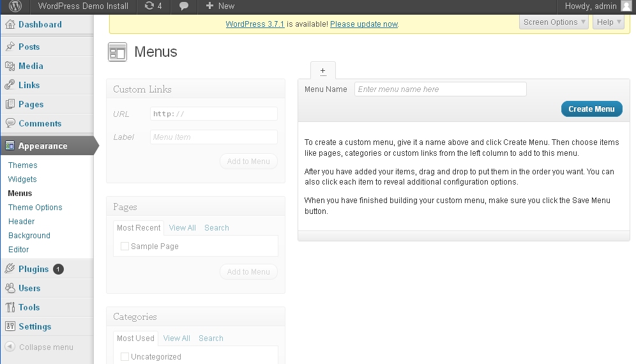Click the Custom Links panel header
This screenshot has width=636, height=364.
coord(195,89)
